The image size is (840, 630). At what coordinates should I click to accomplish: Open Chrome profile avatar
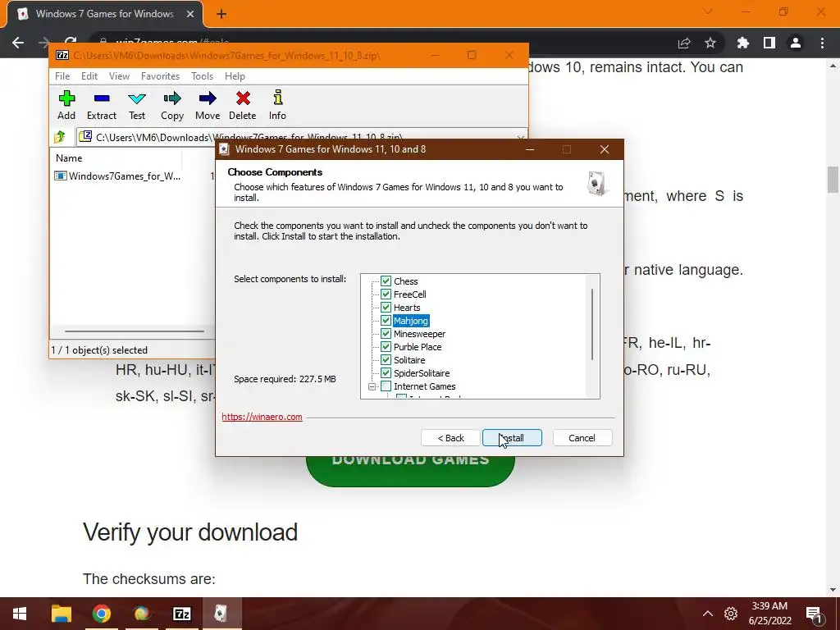796,43
